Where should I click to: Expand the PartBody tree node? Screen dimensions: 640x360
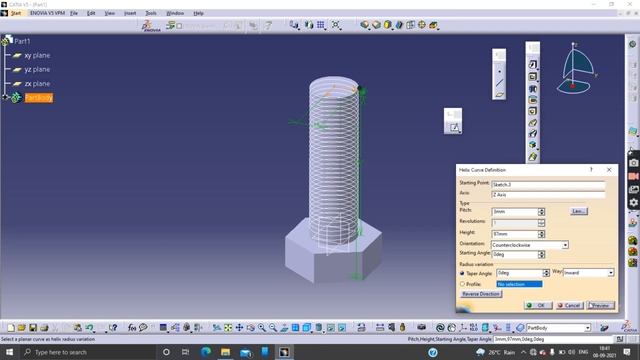[x=5, y=98]
